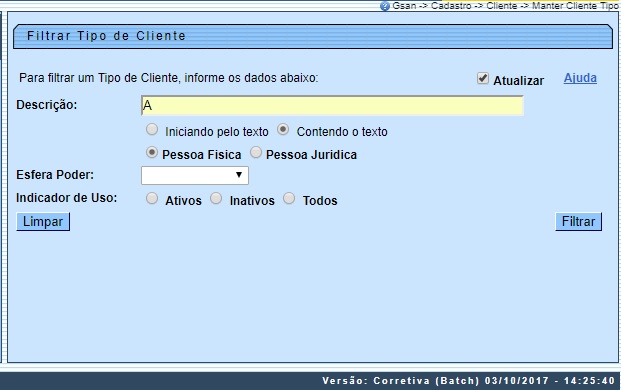Choose the Pessoa Juridica radio button
The image size is (621, 390).
click(256, 152)
